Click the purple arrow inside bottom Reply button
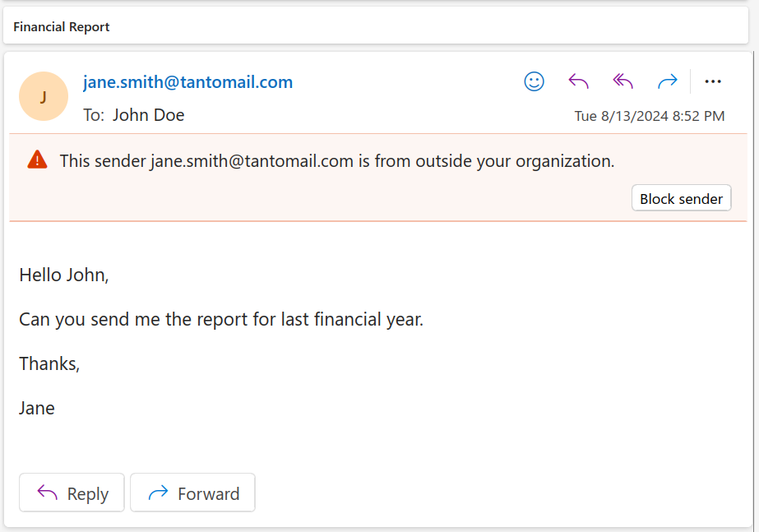759x532 pixels. click(x=48, y=493)
